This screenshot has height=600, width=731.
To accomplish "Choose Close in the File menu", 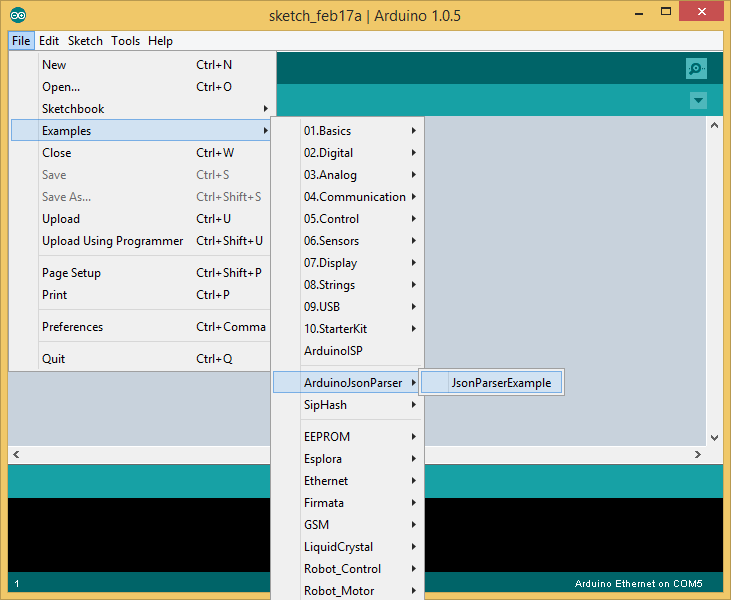I will point(140,152).
